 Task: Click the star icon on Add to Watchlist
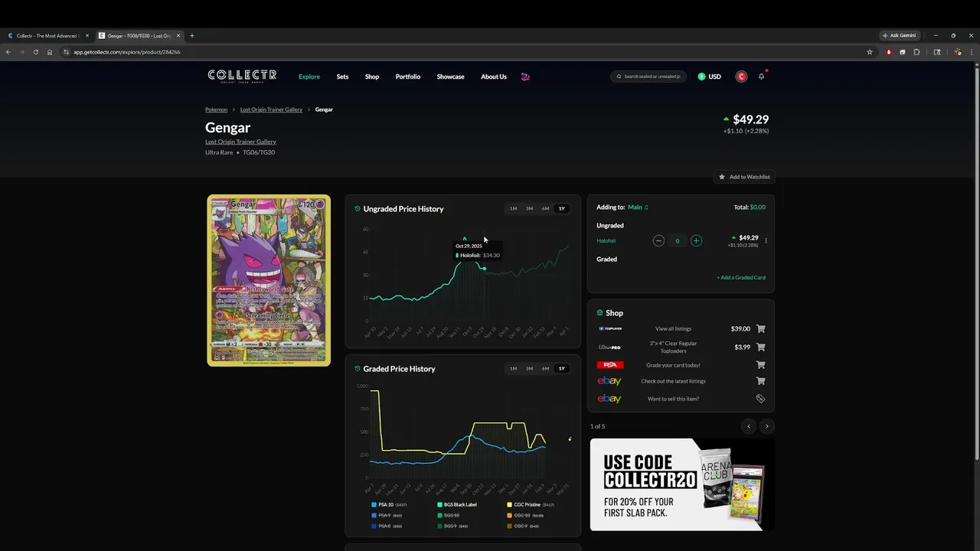click(721, 177)
